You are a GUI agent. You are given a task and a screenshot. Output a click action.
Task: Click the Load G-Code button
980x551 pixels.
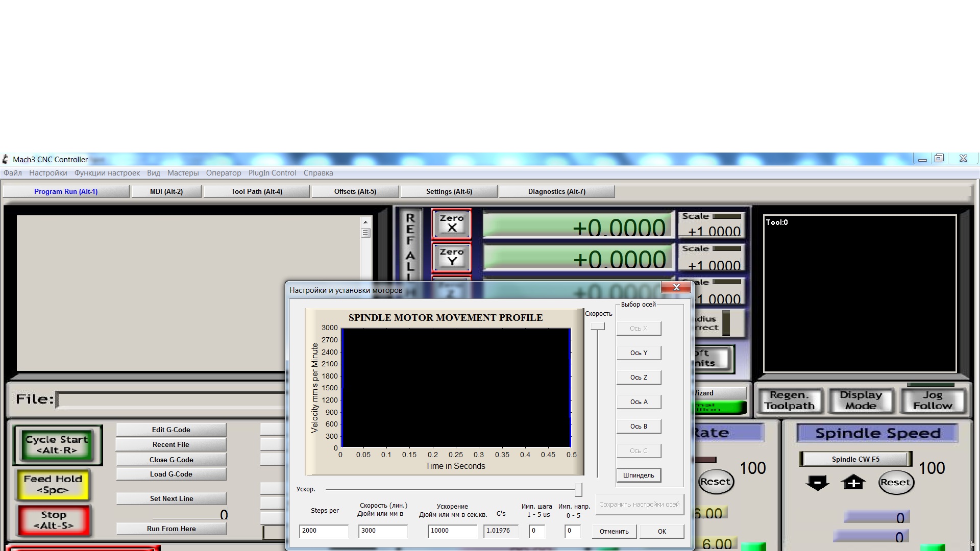pyautogui.click(x=171, y=474)
